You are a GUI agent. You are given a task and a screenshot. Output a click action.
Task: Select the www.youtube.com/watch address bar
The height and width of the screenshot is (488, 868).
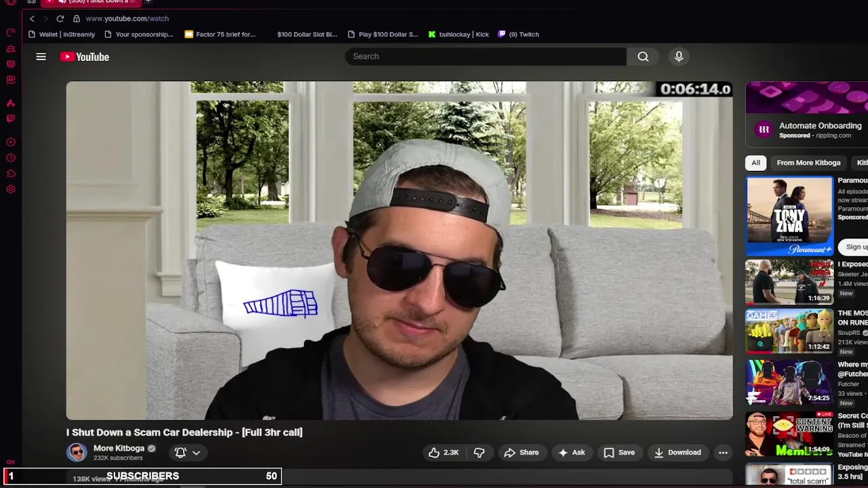[x=127, y=18]
